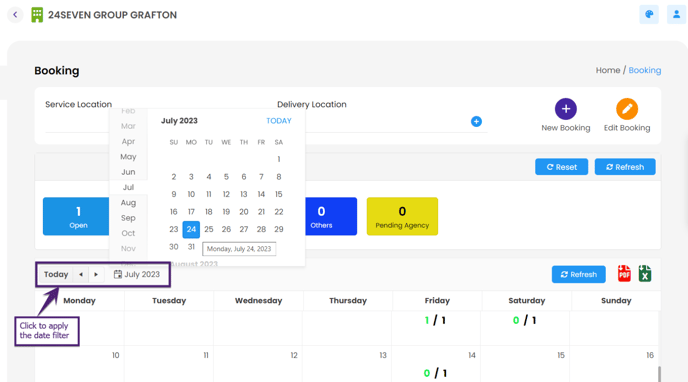Click the purple New Booking plus icon

coord(566,109)
